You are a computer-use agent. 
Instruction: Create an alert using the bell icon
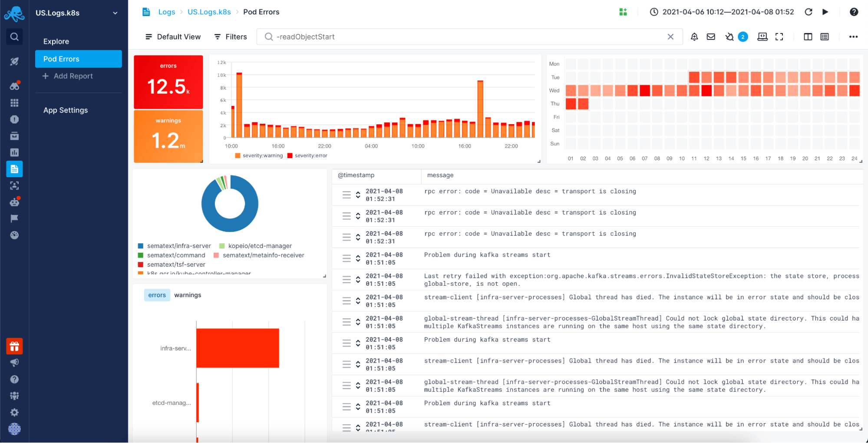coord(694,37)
